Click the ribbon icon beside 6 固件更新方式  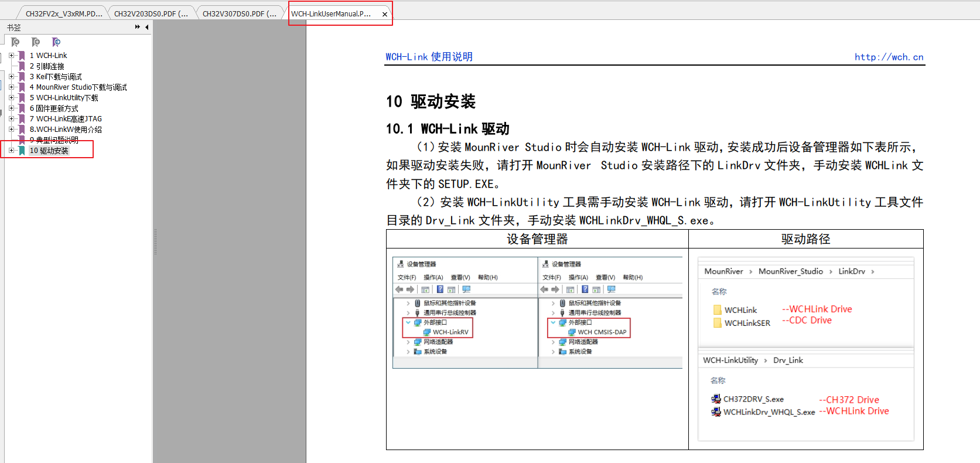(22, 108)
